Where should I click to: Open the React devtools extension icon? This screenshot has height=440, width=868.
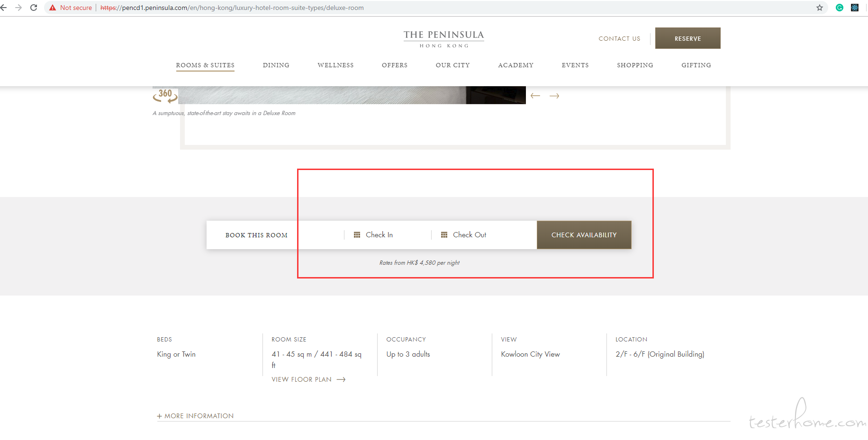855,8
